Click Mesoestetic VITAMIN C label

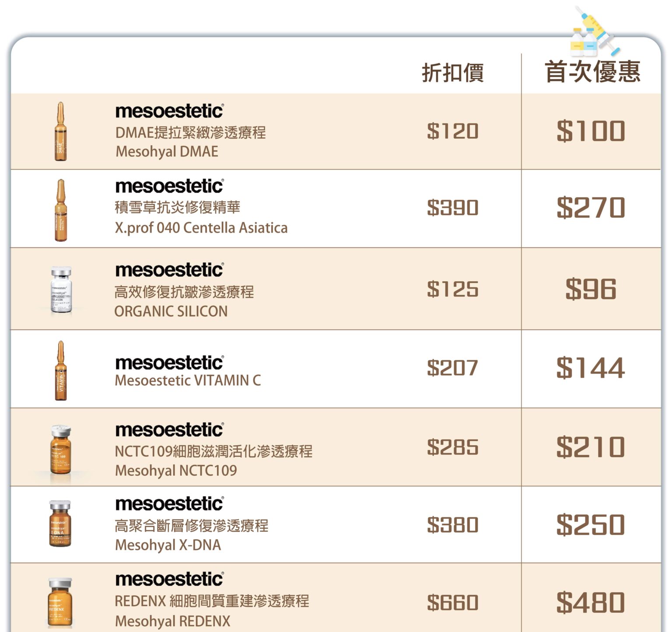pos(188,381)
